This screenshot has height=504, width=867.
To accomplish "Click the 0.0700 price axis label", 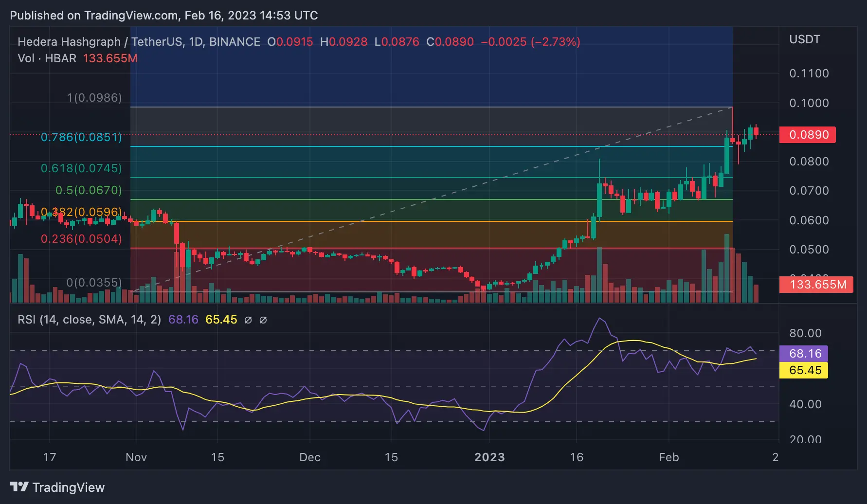I will [809, 191].
